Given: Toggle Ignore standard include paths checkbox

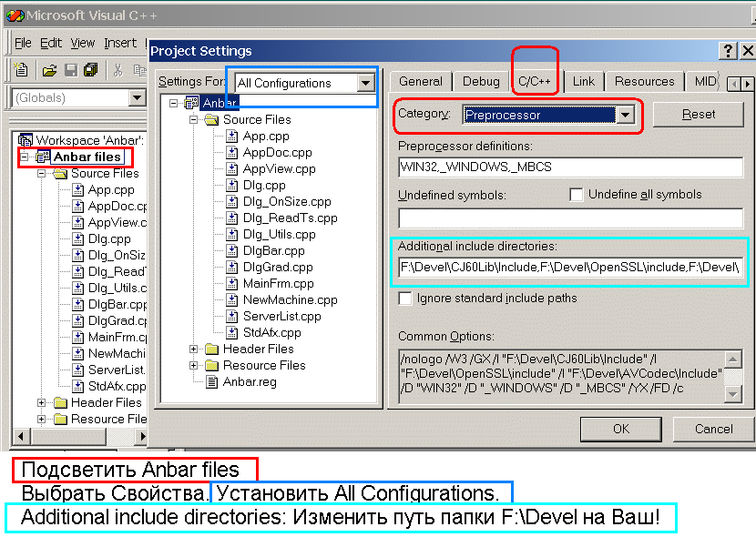Looking at the screenshot, I should click(405, 299).
